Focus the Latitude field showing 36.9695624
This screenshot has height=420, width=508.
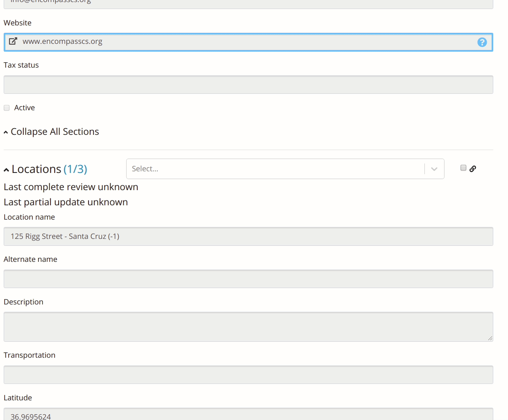point(246,416)
